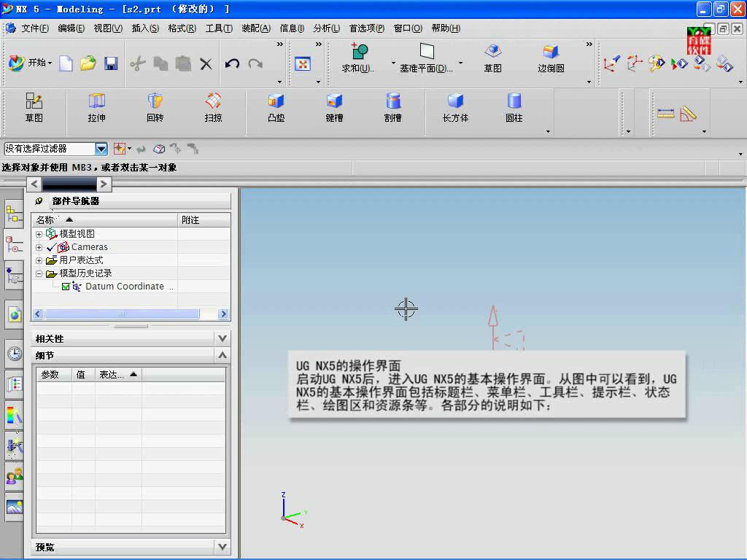Screen dimensions: 747x560
Task: Expand the 预览 panel section
Action: [222, 547]
